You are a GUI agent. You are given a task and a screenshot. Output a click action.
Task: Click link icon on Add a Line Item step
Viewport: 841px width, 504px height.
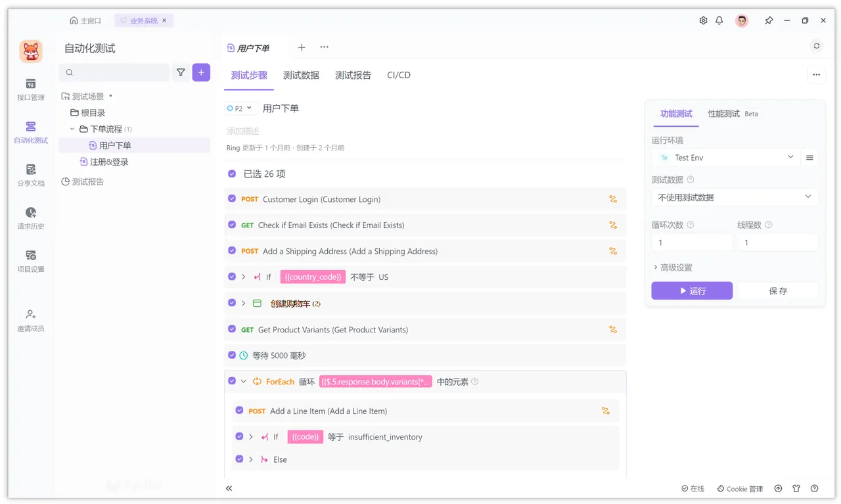606,411
